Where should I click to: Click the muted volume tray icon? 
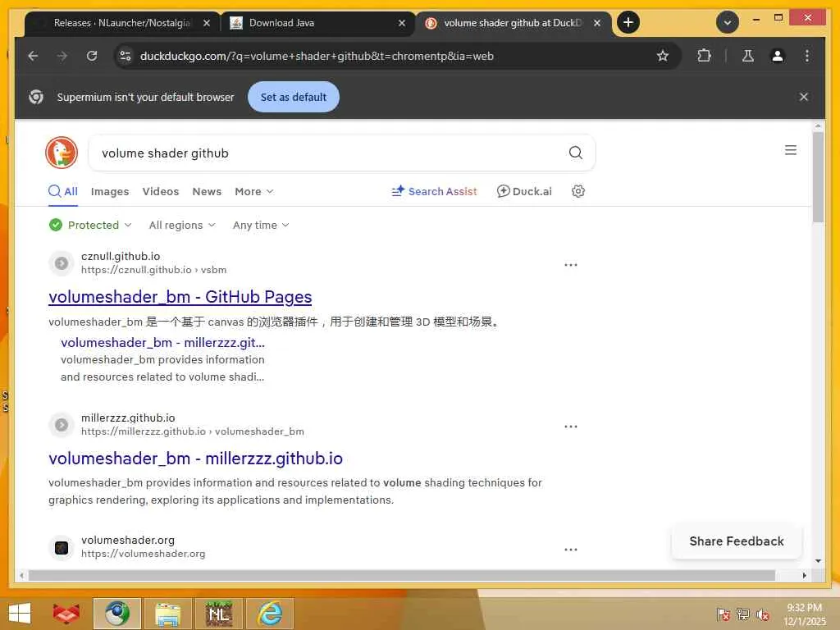pos(762,614)
